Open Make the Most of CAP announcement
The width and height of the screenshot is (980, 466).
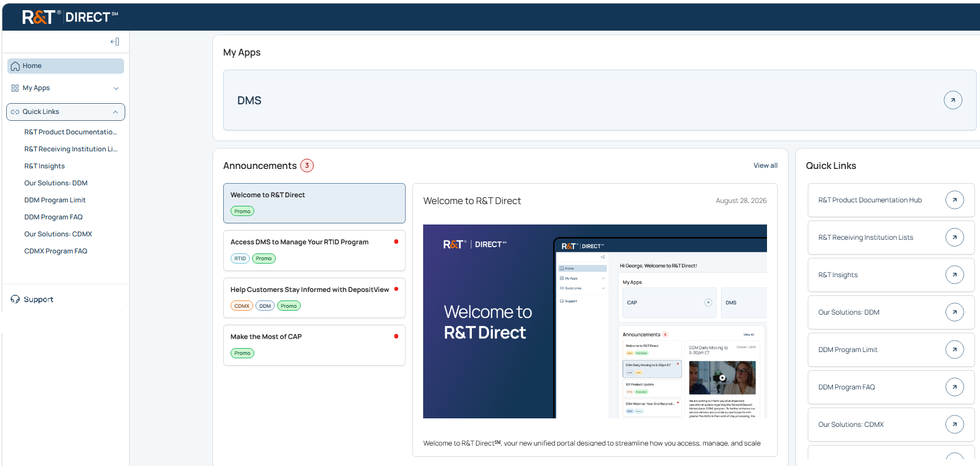[x=314, y=345]
